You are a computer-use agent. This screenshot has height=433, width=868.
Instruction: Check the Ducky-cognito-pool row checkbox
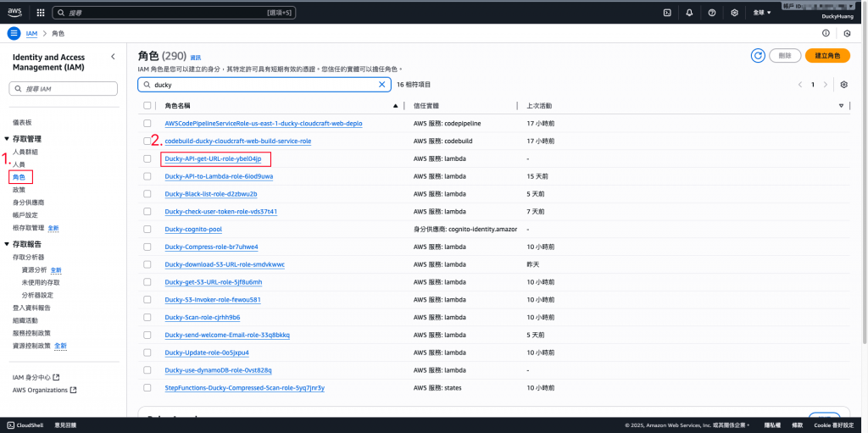(x=147, y=230)
